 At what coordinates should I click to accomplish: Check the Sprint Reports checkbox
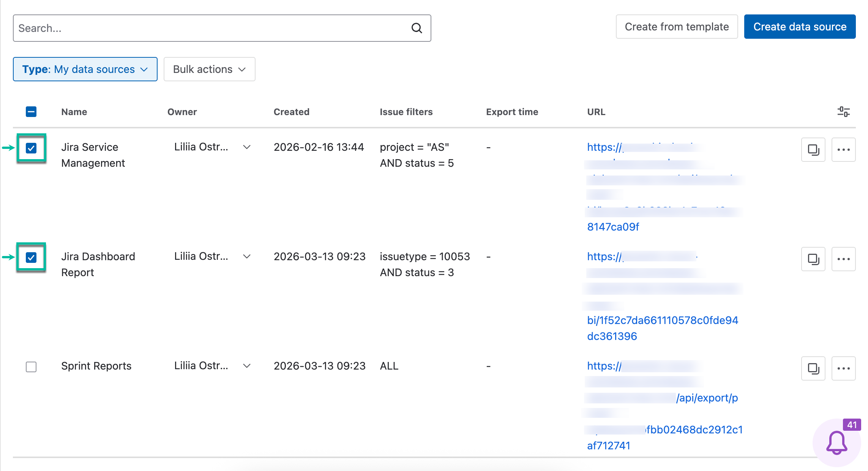point(31,367)
